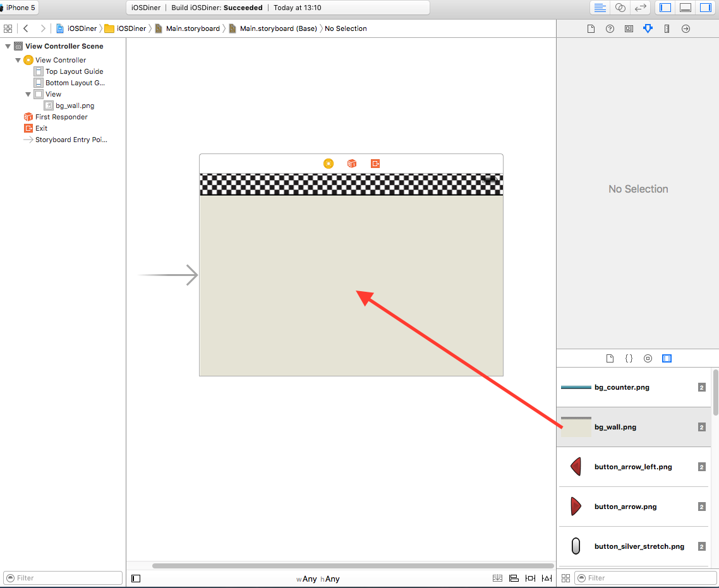This screenshot has width=719, height=588.
Task: Open the Attributes inspector icon
Action: (648, 29)
